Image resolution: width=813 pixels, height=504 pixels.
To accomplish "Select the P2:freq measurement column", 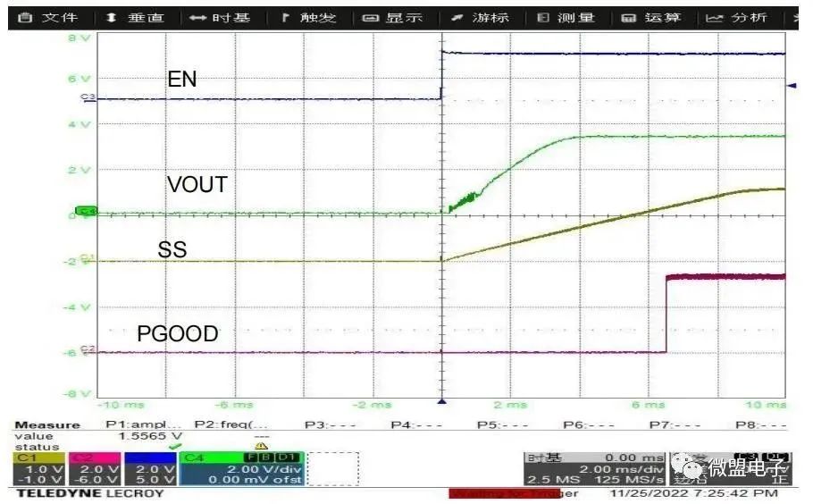I will pos(230,424).
